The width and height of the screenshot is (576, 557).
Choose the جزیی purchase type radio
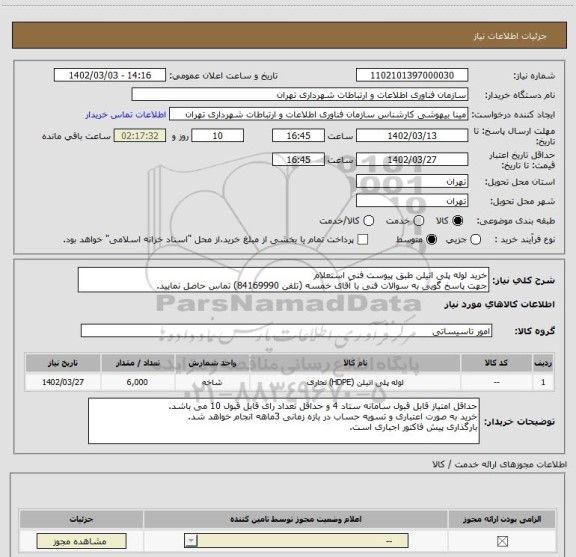tap(476, 240)
